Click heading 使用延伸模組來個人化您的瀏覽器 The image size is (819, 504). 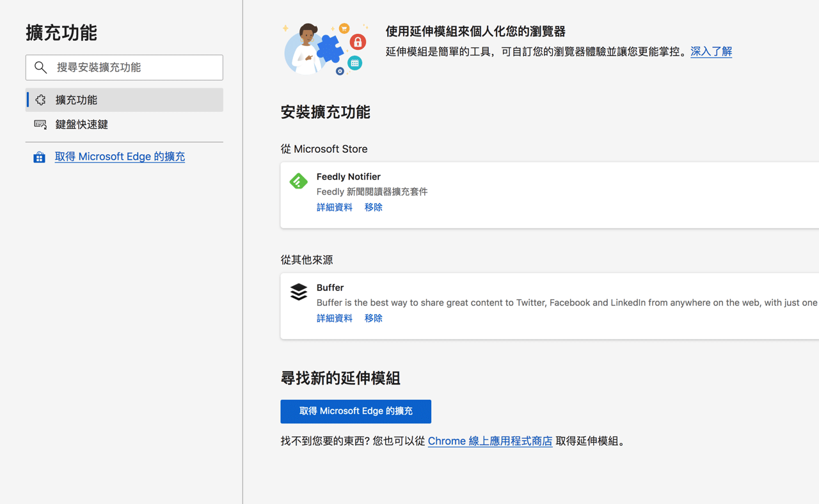tap(475, 31)
